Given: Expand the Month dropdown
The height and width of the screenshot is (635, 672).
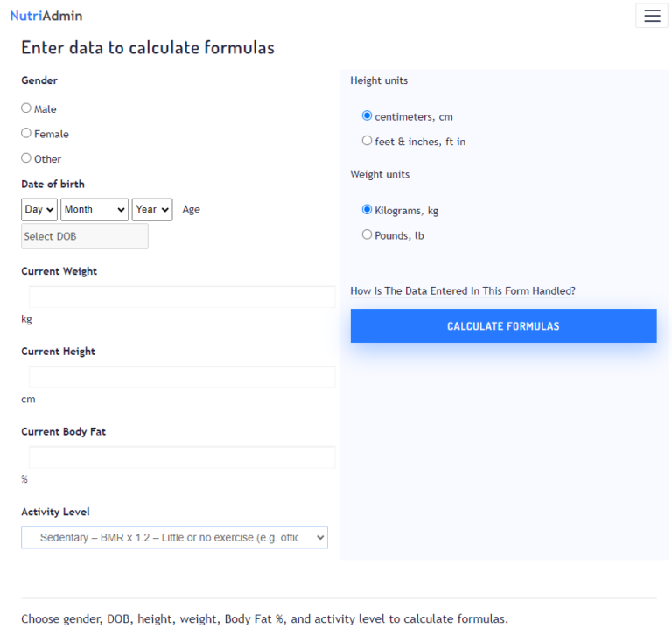Looking at the screenshot, I should pyautogui.click(x=94, y=210).
